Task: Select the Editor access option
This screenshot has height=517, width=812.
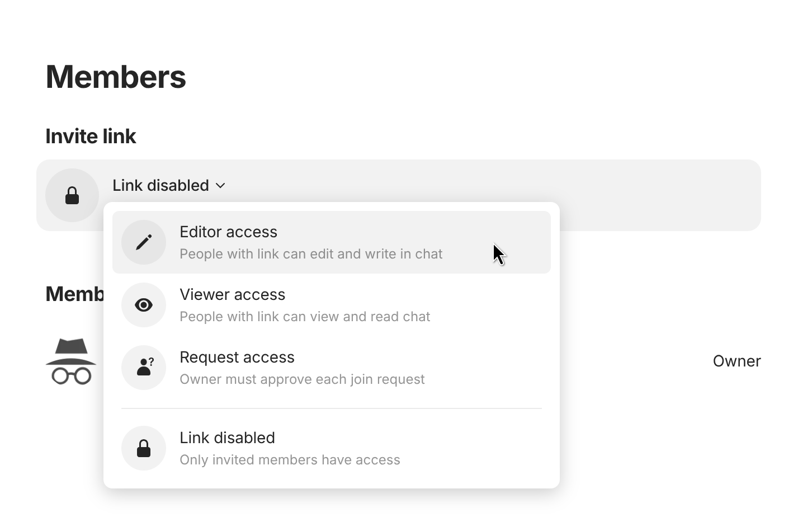Action: (x=228, y=232)
